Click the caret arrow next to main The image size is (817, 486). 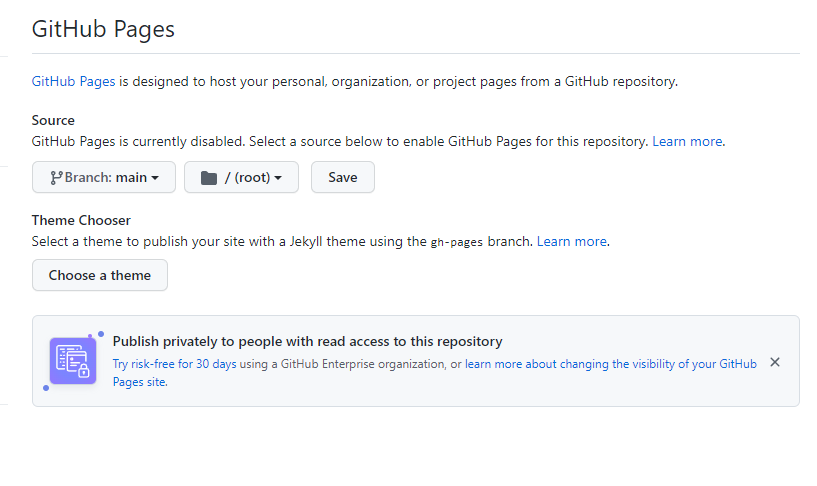point(156,178)
